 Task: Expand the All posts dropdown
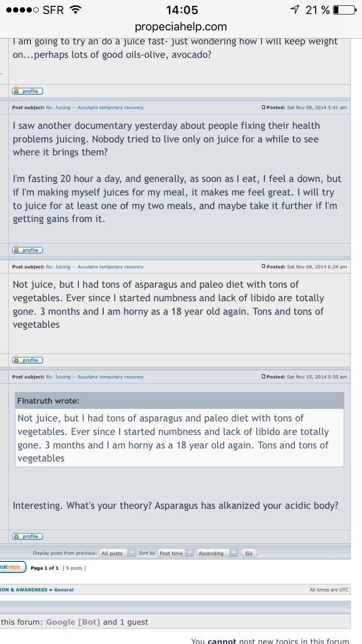(118, 553)
